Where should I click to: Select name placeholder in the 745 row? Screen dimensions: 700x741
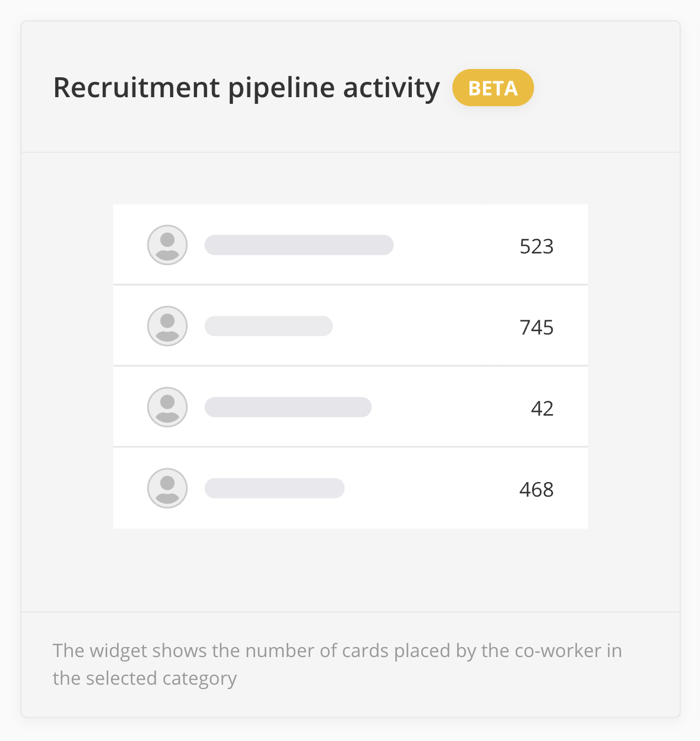tap(268, 326)
